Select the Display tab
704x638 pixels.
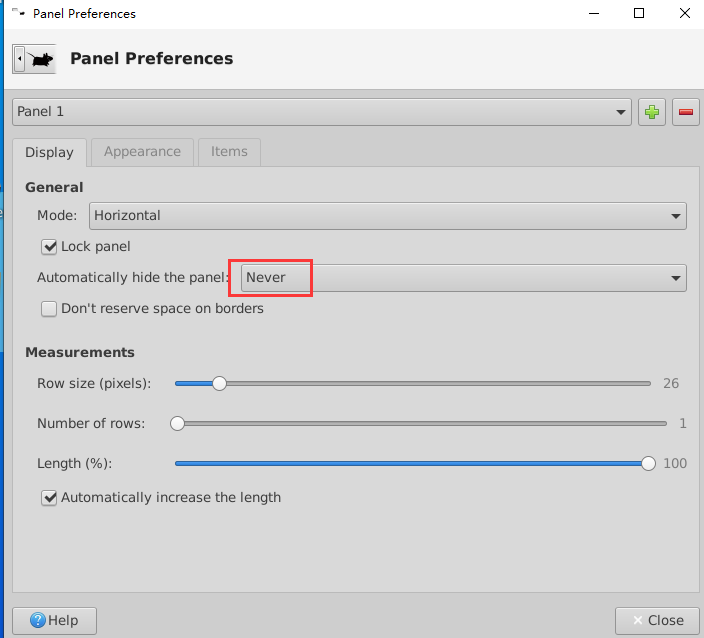[x=49, y=152]
